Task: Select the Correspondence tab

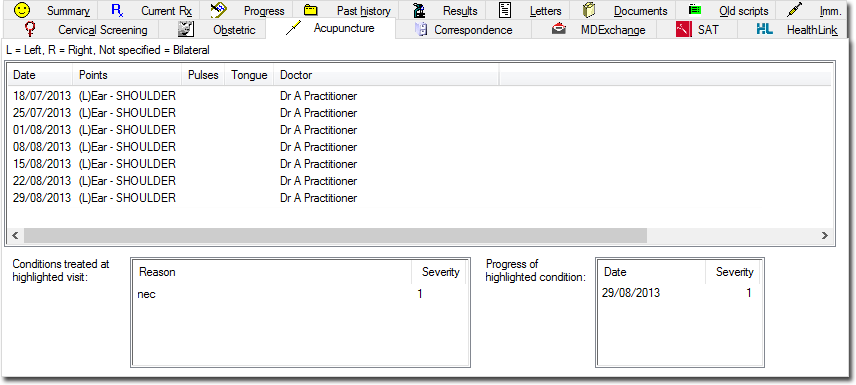Action: tap(463, 29)
